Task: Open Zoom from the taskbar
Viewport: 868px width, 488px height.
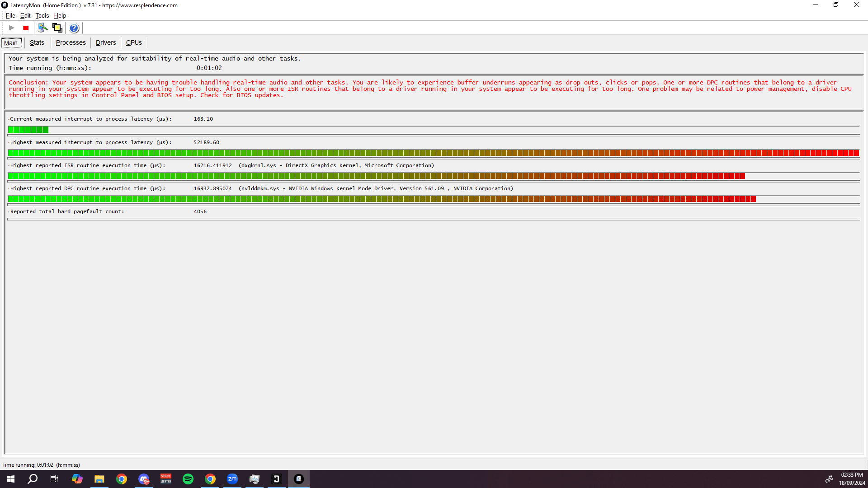Action: tap(232, 479)
